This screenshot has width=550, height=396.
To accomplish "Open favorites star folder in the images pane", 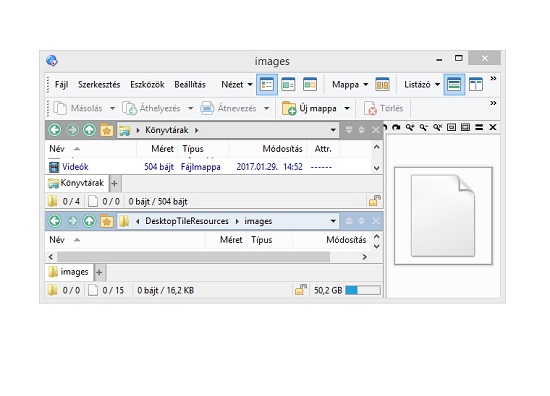I will click(107, 221).
